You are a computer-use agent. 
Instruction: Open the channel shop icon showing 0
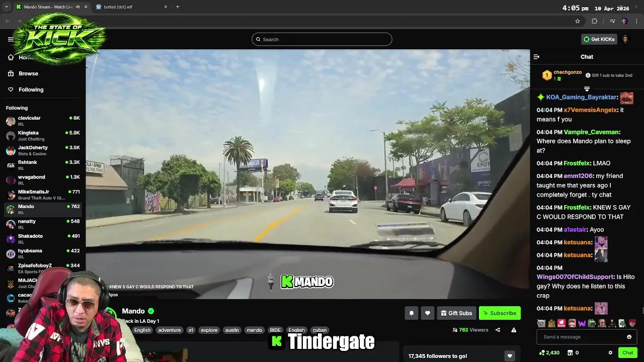click(x=573, y=352)
